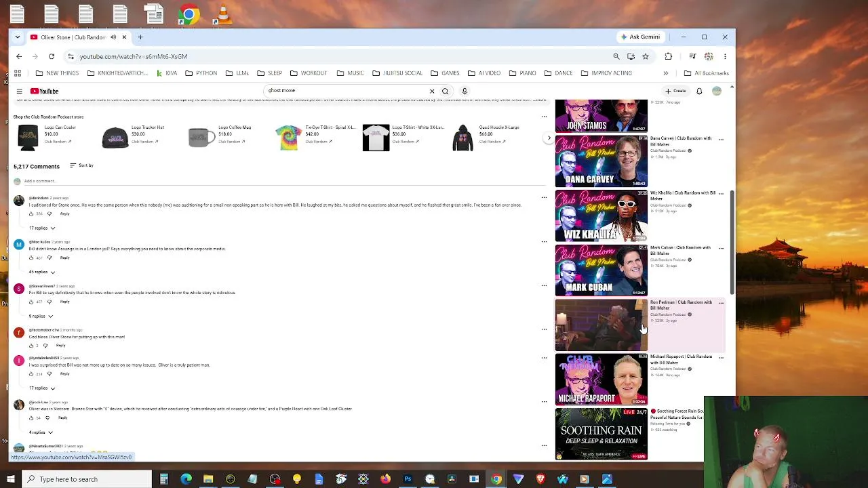The image size is (868, 488).
Task: Click the Add a comment field
Action: 285,181
